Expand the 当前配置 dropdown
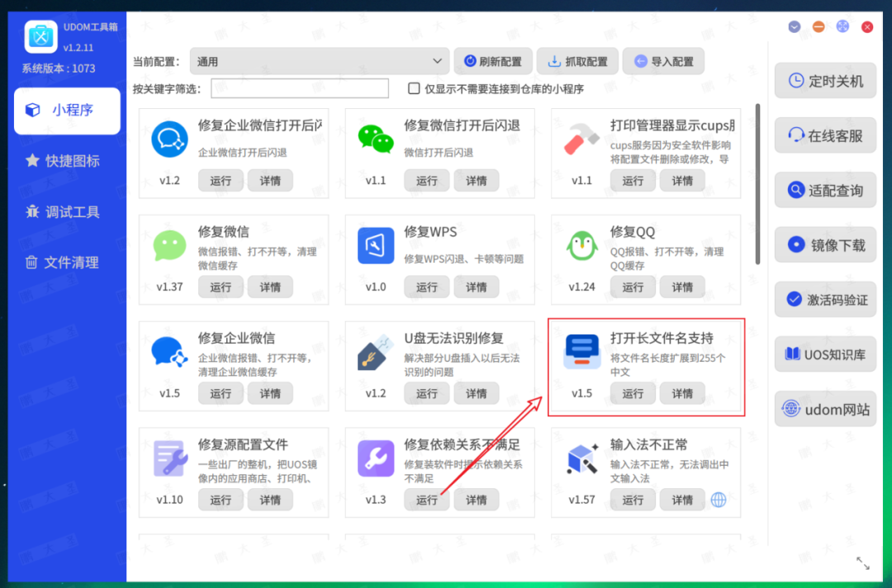Image resolution: width=892 pixels, height=588 pixels. 319,61
